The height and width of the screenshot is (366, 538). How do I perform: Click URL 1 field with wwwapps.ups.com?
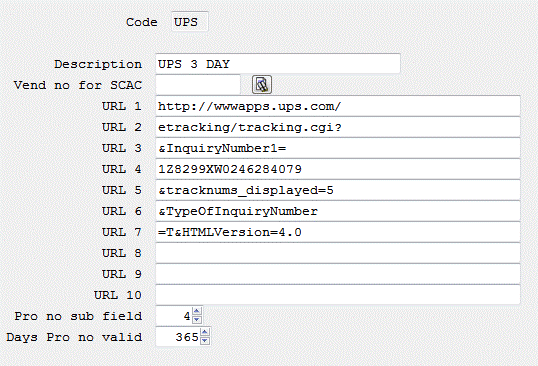tap(338, 106)
